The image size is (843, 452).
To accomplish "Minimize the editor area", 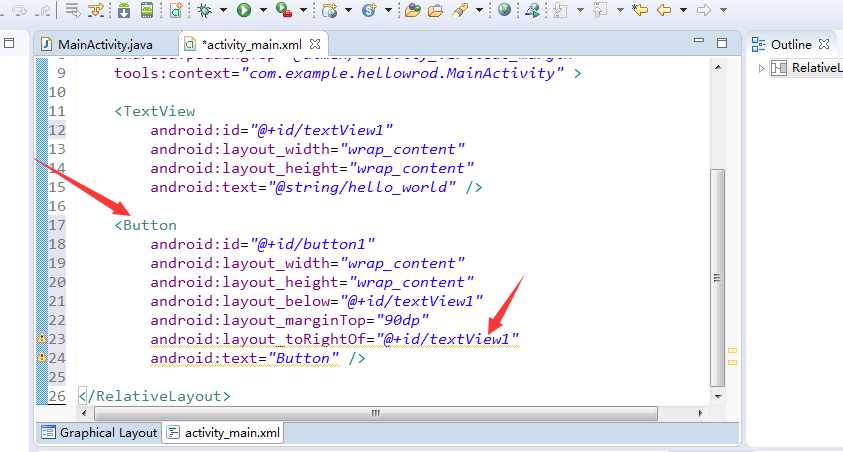I will [698, 40].
